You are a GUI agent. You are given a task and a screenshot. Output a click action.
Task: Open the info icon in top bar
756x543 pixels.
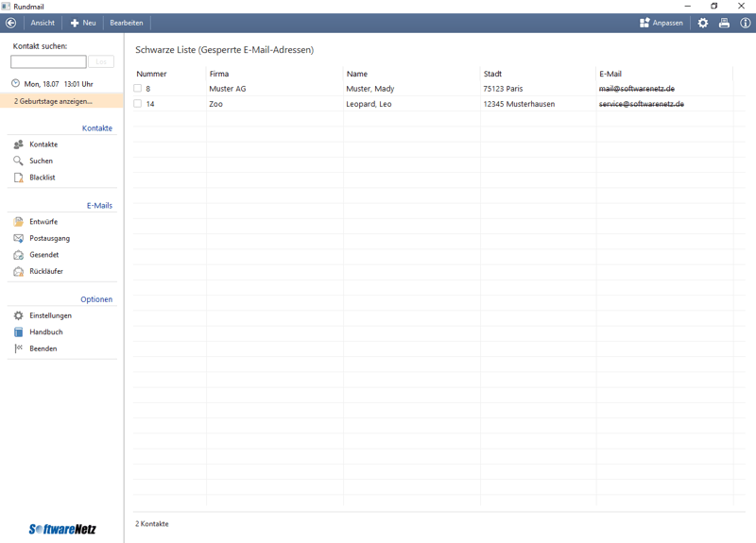point(745,23)
